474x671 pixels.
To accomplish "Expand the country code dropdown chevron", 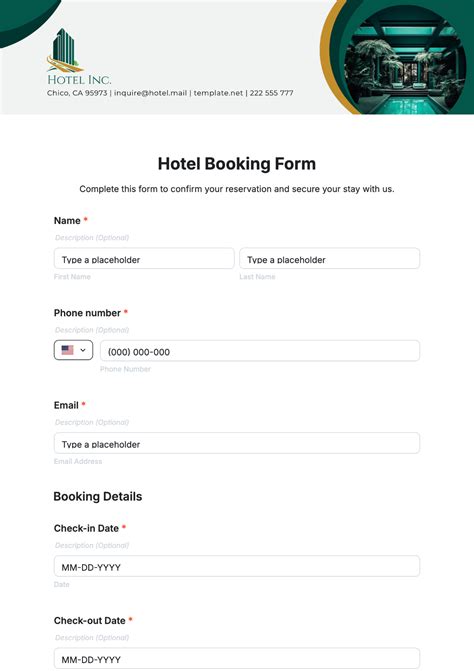I will 83,350.
